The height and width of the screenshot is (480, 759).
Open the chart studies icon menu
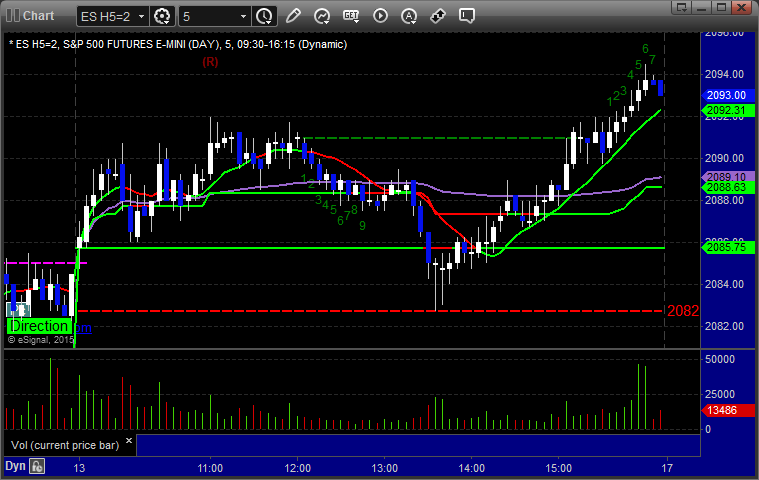(x=322, y=16)
